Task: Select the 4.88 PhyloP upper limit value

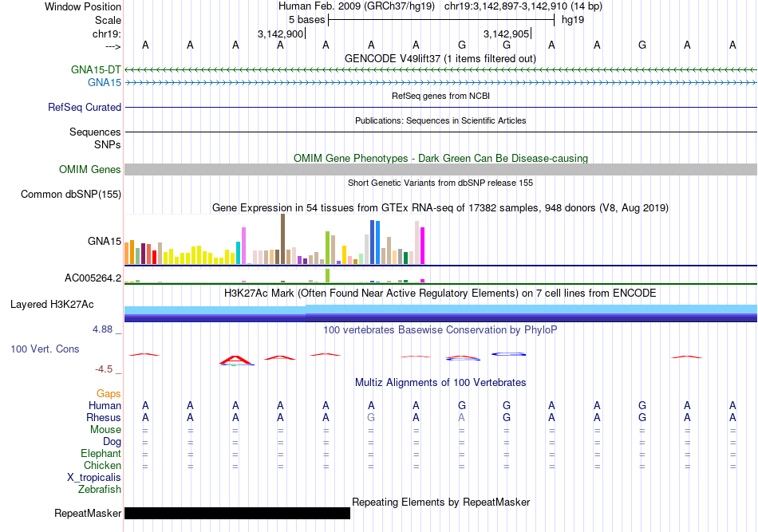Action: (x=102, y=329)
